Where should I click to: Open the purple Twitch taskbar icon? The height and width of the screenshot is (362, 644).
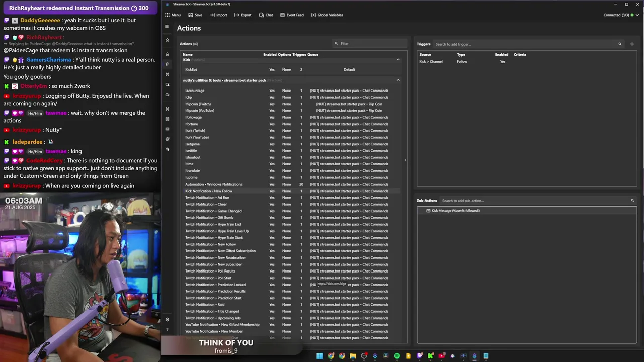[x=420, y=356]
